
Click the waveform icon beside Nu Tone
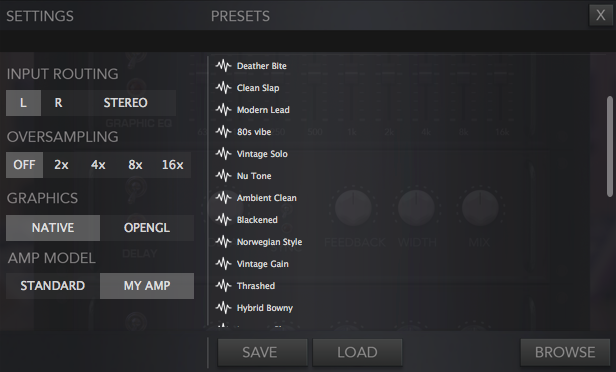pos(224,176)
